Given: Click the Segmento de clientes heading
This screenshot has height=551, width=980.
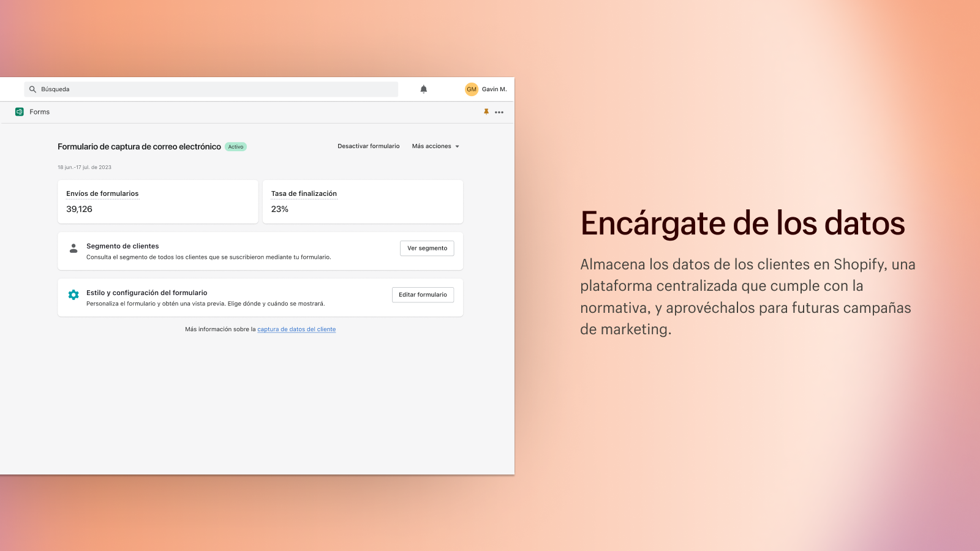Looking at the screenshot, I should 123,246.
